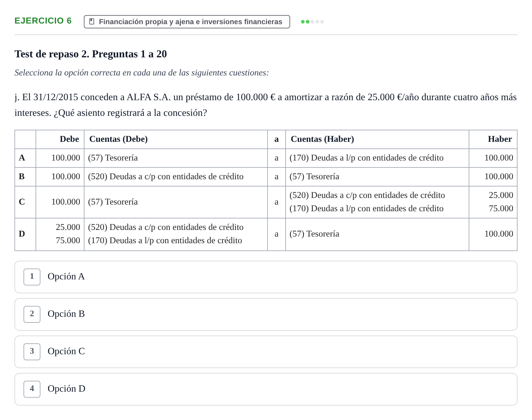Select answer Opción D
Viewport: 532px width, 420px height.
pos(266,389)
